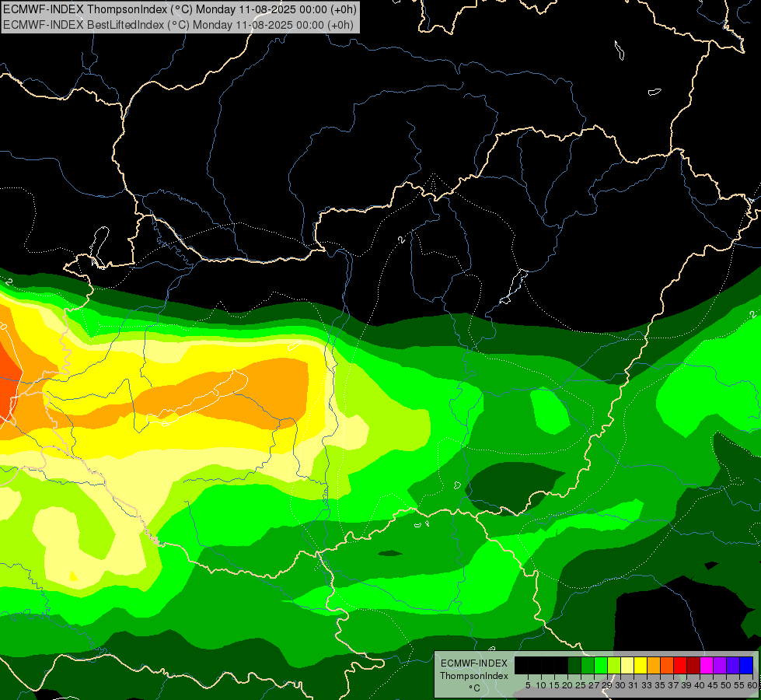761x700 pixels.
Task: Select yellow-green 29–30 legend swatch
Action: [614, 666]
